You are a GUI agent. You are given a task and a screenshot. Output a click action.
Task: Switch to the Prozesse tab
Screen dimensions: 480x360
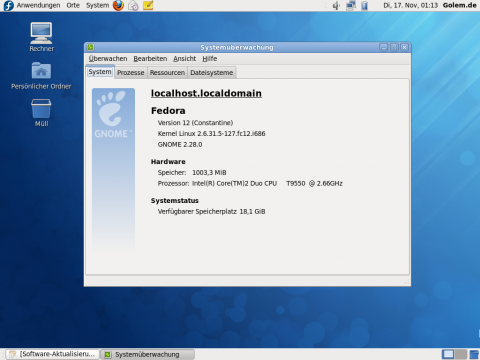131,73
